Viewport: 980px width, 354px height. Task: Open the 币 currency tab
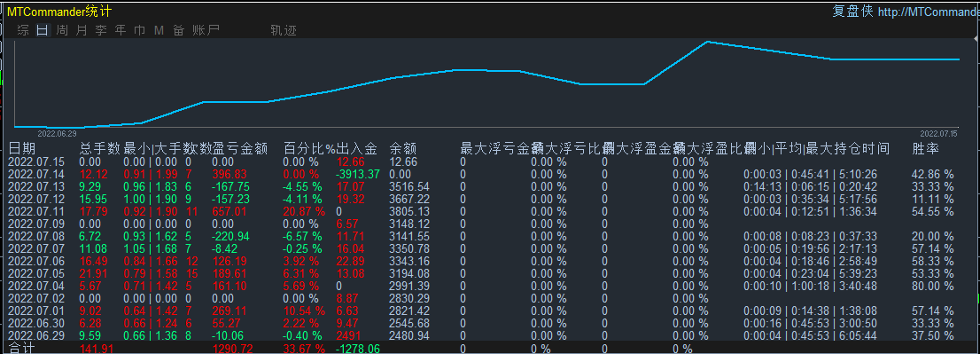click(139, 30)
